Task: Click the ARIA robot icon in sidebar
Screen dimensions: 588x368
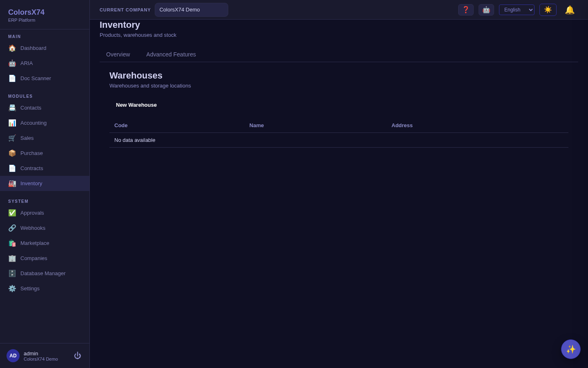Action: pos(12,63)
